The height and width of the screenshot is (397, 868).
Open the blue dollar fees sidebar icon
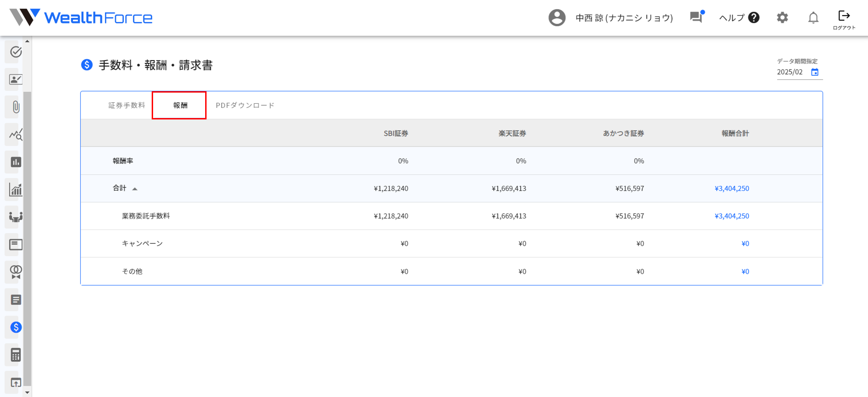[16, 327]
